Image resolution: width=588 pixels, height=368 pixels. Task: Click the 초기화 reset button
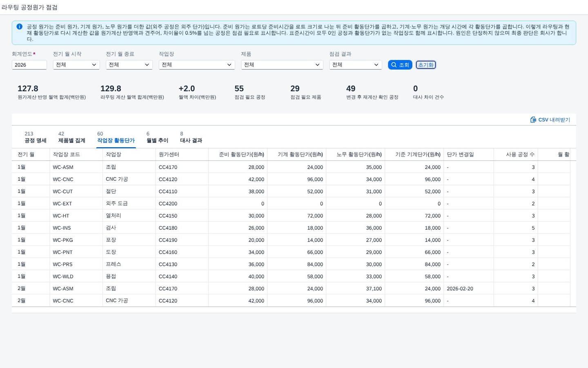point(426,65)
